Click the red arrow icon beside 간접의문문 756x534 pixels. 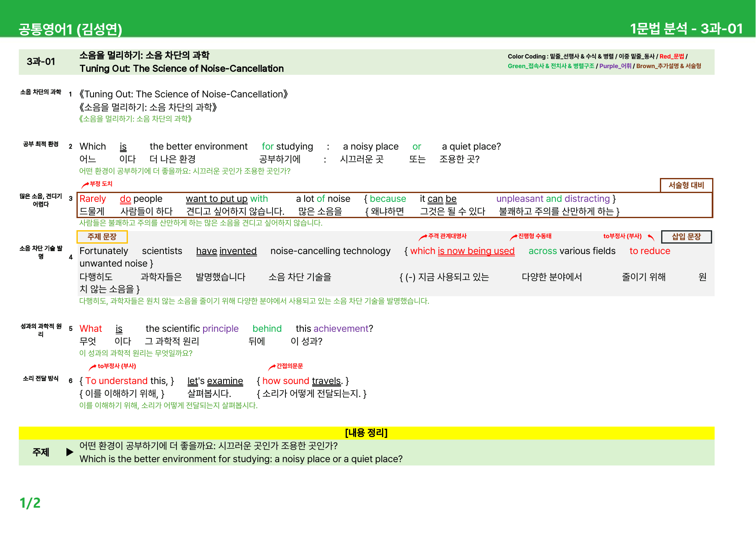pos(272,367)
